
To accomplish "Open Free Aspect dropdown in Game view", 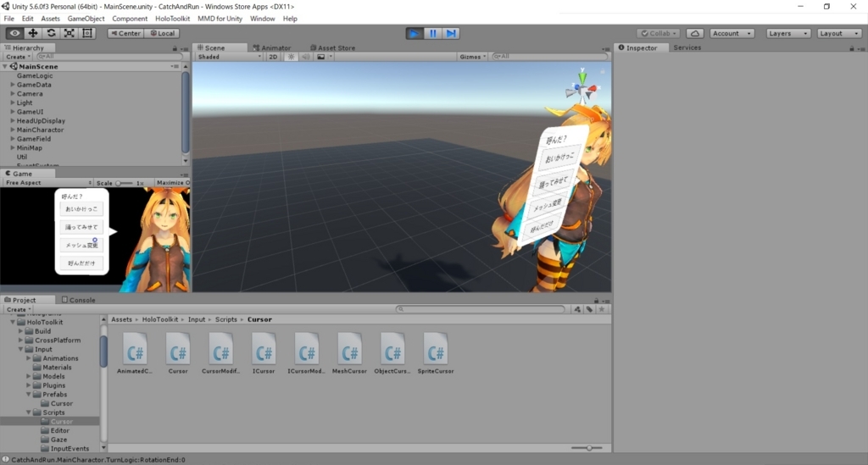I will point(48,182).
